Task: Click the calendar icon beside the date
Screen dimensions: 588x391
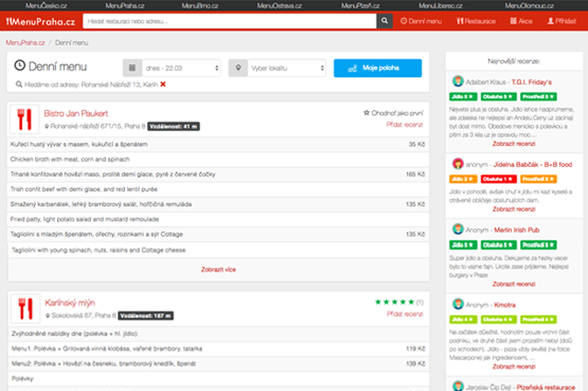Action: [x=132, y=68]
